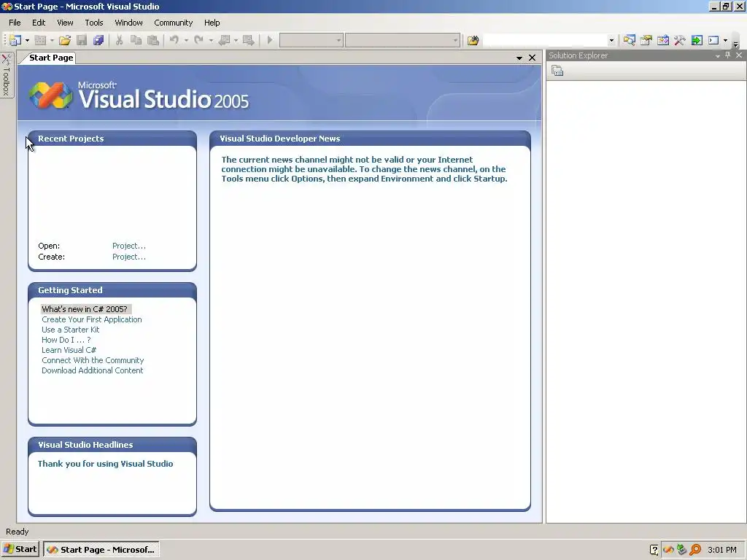
Task: Open Solution Explorer window position dropdown
Action: 718,55
